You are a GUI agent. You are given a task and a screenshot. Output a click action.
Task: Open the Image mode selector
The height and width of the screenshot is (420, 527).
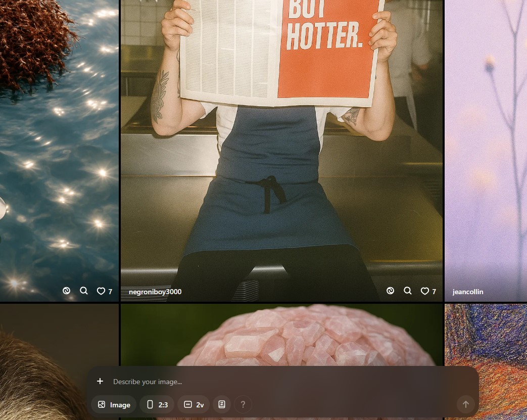click(114, 404)
